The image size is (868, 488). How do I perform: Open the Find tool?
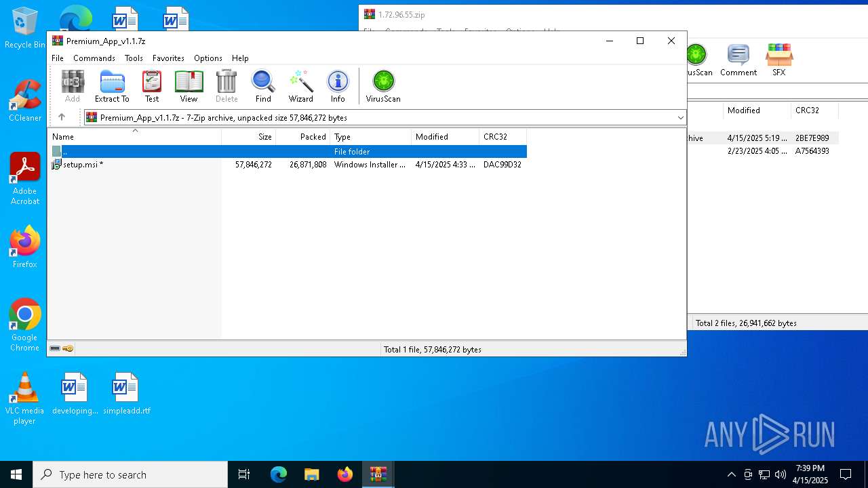263,86
